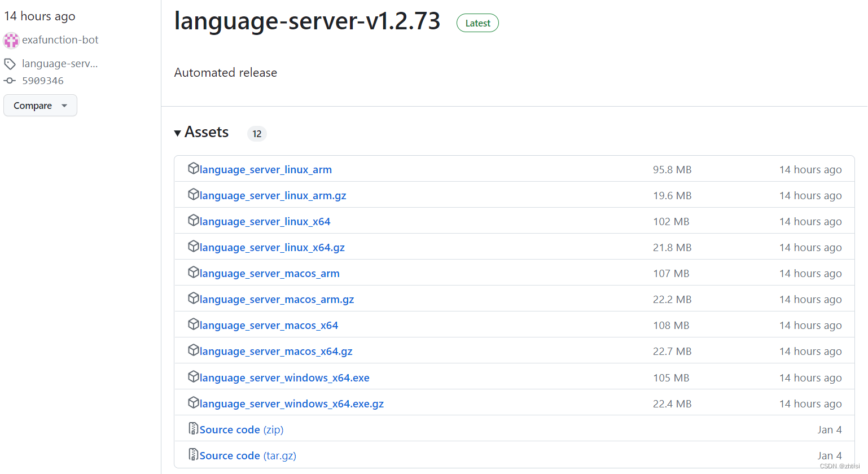
Task: Open exafunction-bot profile link
Action: 60,40
